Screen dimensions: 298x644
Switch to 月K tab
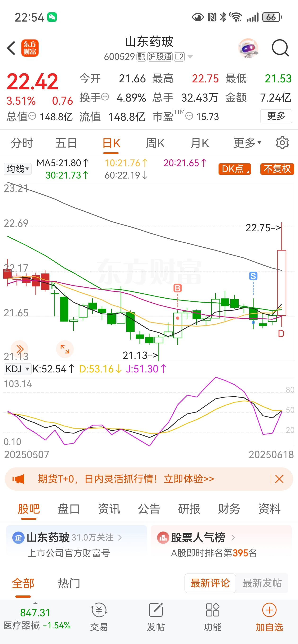[200, 143]
